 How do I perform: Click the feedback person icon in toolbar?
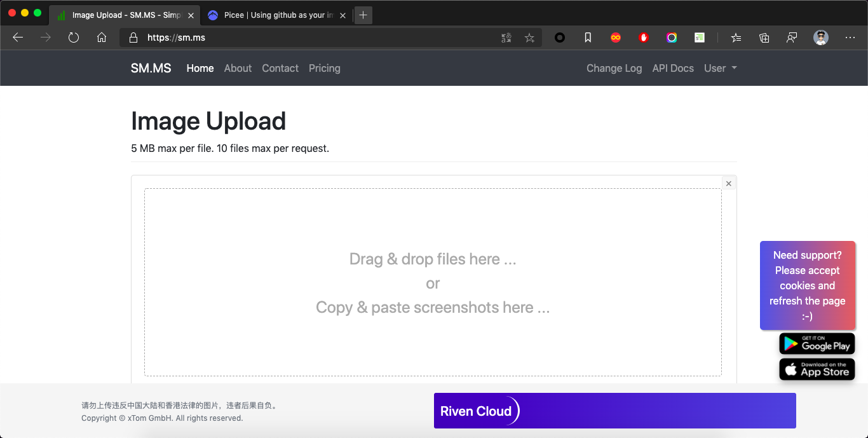point(792,38)
